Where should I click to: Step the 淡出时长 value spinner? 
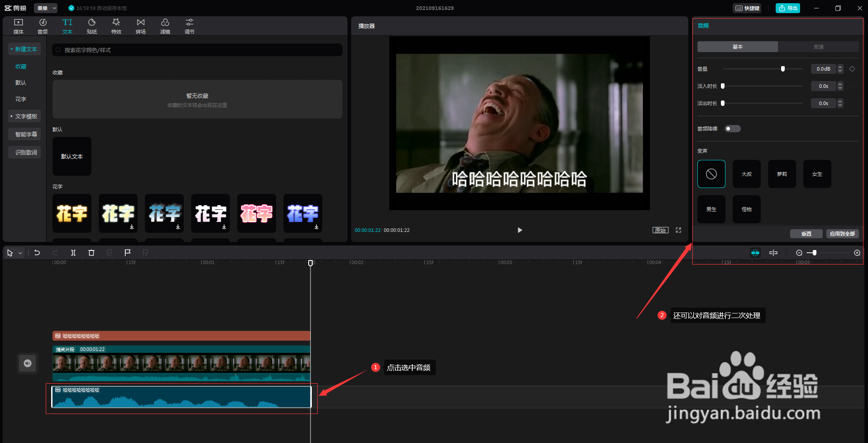pyautogui.click(x=840, y=103)
